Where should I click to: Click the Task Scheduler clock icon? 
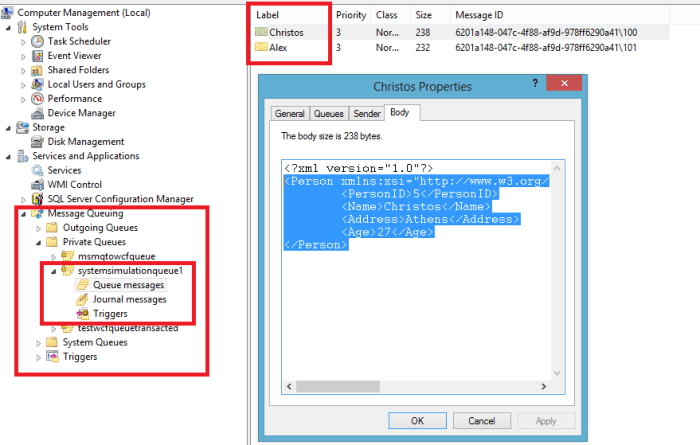tap(38, 42)
